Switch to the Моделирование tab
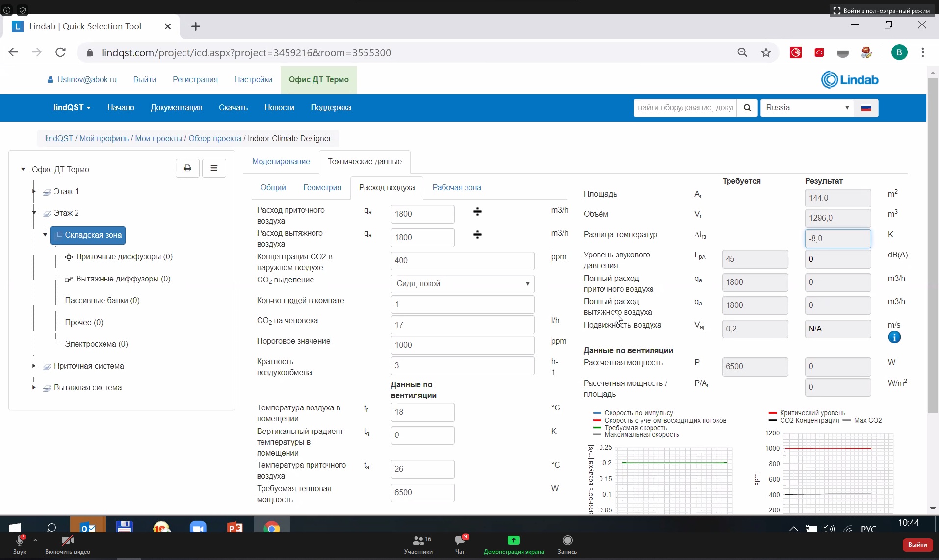This screenshot has width=939, height=560. (281, 162)
